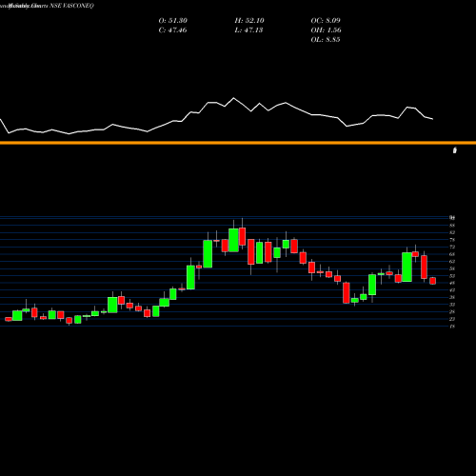
Task: Click the 88 price axis label
Action: pos(452,226)
